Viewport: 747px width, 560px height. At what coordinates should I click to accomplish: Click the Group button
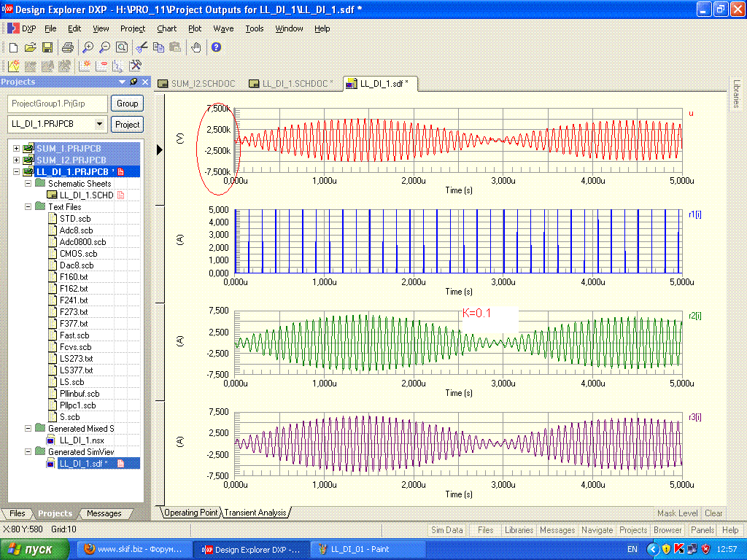[128, 104]
